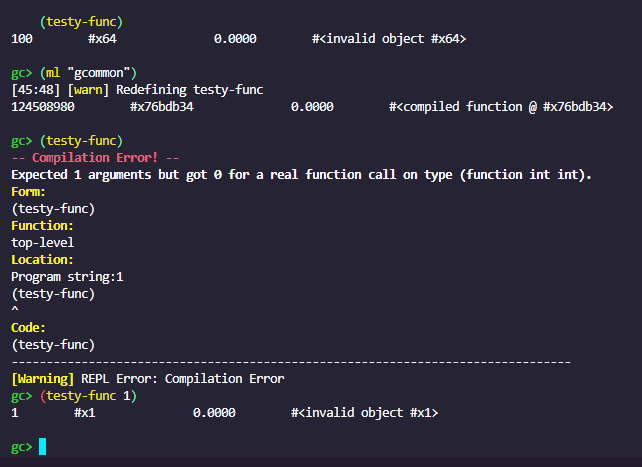Screen dimensions: 642x467
Task: Click the yellow [Warning] tag
Action: tap(43, 379)
